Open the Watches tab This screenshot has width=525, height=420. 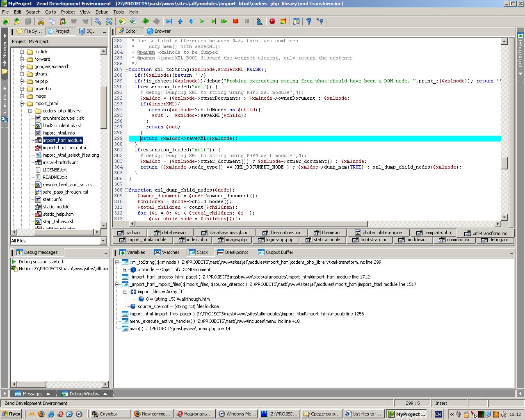click(167, 252)
